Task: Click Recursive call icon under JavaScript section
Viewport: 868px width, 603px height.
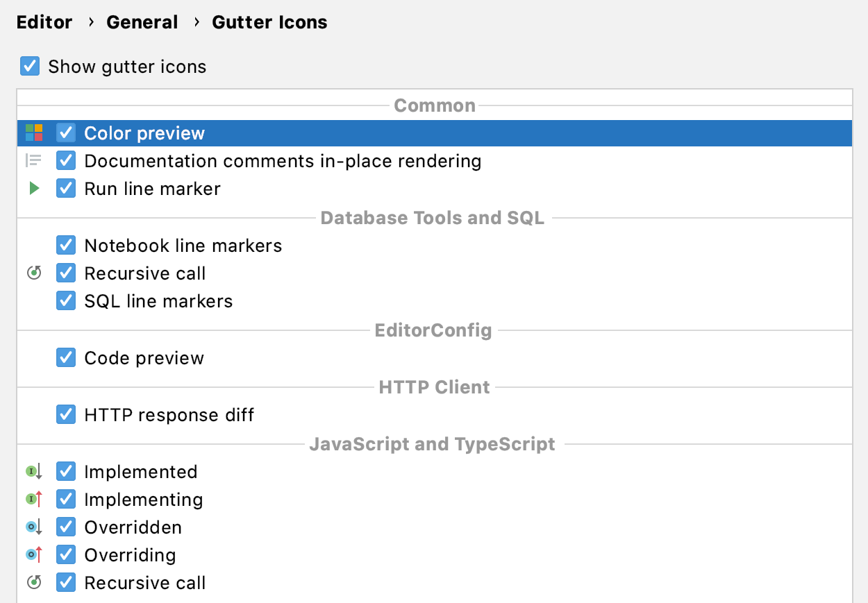Action: 34,582
